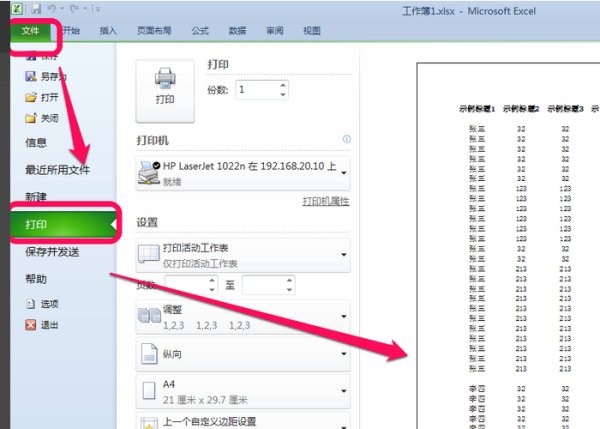Open the 上一个自定义边距设置 dropdown
The image size is (600, 429).
243,421
